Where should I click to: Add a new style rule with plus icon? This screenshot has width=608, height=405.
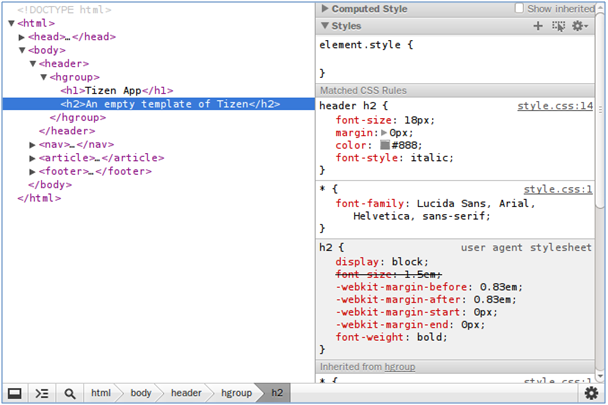click(539, 26)
